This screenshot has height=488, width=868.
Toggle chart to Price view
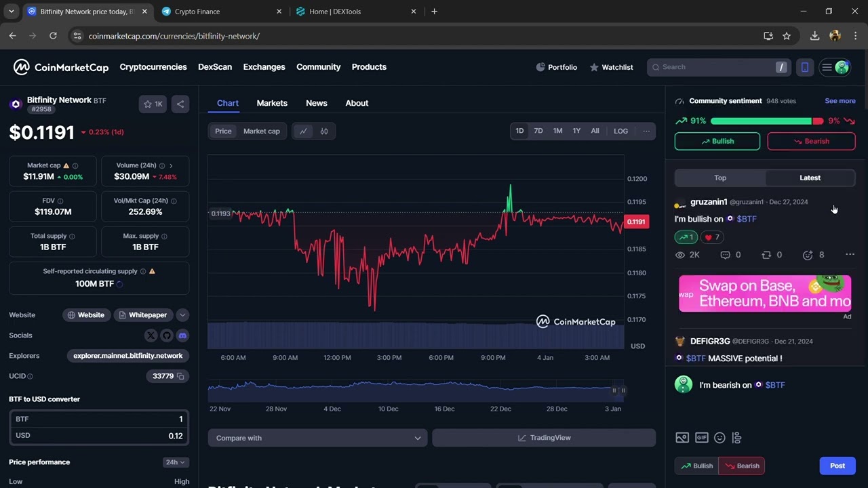pyautogui.click(x=223, y=131)
